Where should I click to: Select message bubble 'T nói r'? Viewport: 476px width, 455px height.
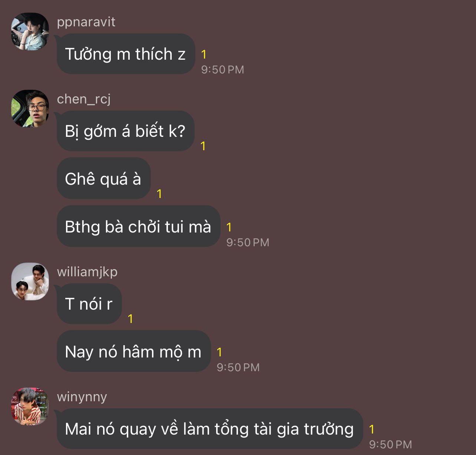click(89, 304)
